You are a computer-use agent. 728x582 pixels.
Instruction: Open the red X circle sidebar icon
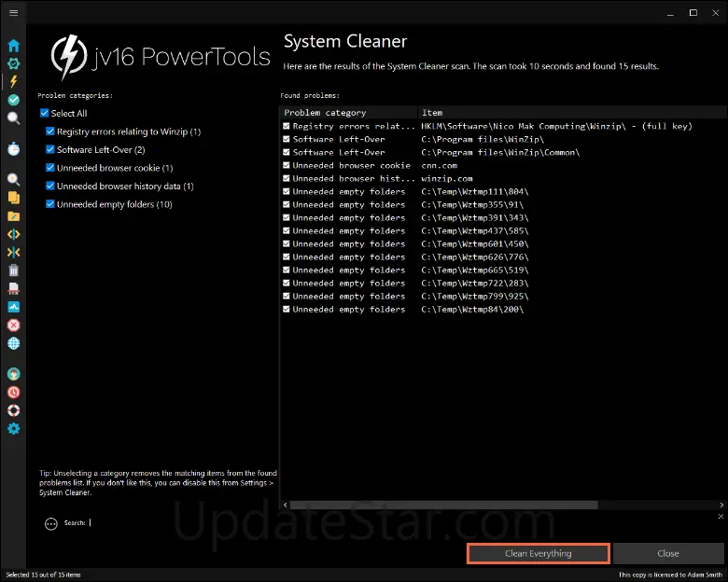[13, 325]
